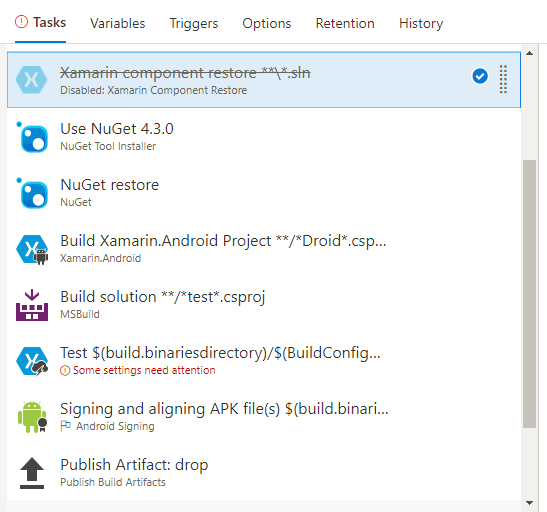The image size is (547, 512).
Task: Select the 'Some settings need attention' warning
Action: click(x=138, y=370)
